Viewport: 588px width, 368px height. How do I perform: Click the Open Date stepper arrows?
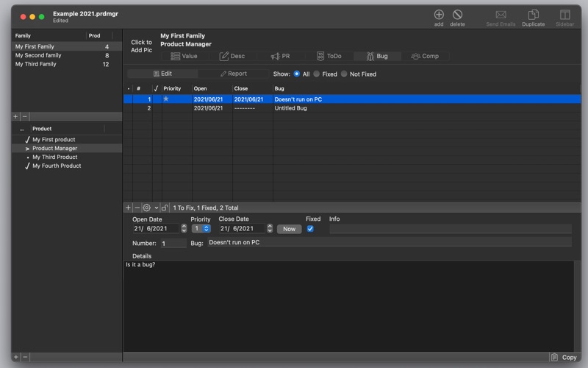click(184, 229)
